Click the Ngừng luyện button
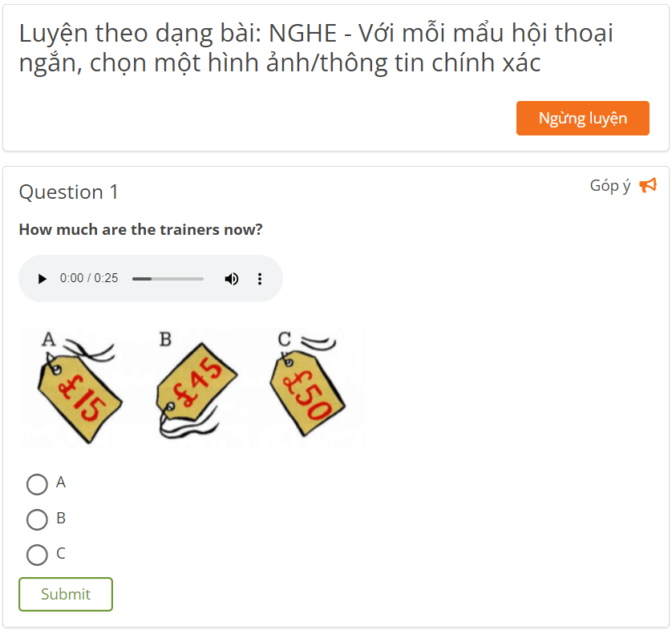Viewport: 672px width, 630px height. point(583,118)
